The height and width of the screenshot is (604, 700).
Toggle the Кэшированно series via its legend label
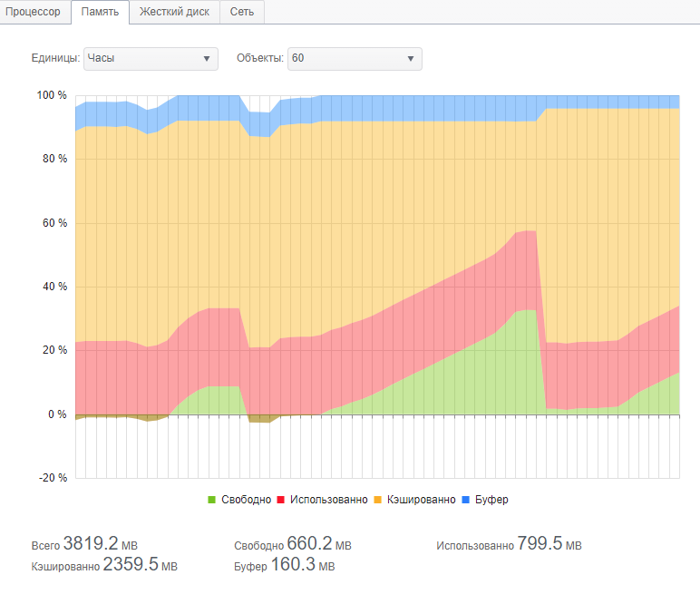(x=421, y=500)
